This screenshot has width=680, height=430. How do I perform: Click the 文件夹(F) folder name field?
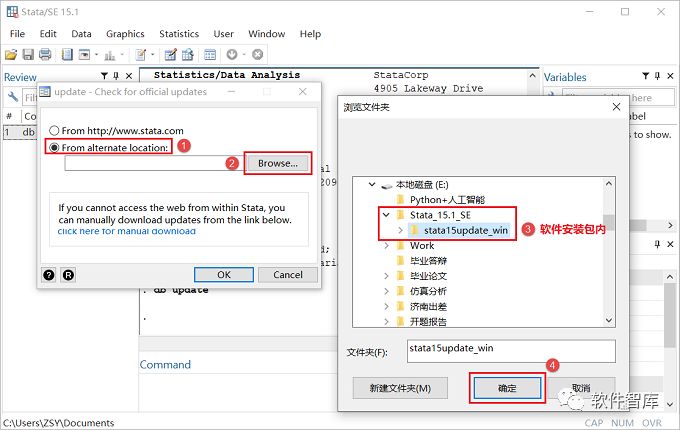[x=511, y=351]
